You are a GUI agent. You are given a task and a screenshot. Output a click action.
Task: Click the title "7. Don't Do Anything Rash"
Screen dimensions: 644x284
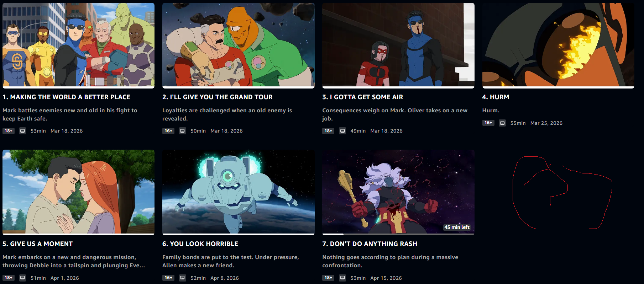tap(370, 244)
